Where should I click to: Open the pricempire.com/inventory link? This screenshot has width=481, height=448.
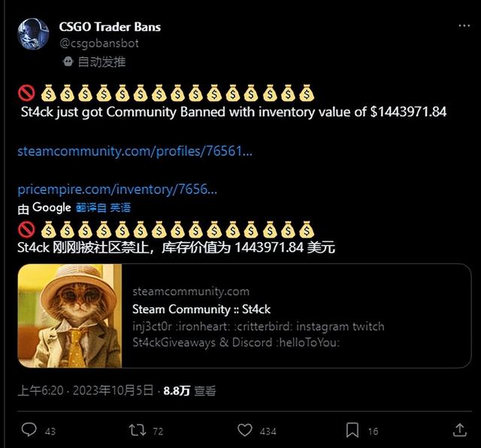[x=117, y=189]
